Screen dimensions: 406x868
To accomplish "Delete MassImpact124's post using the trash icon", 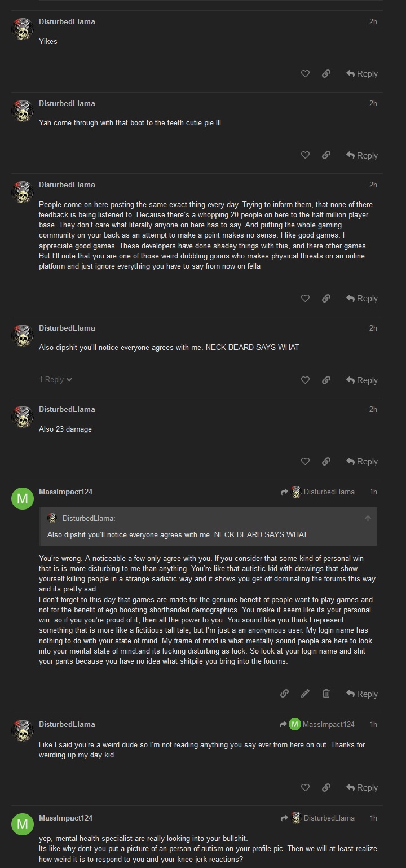I will pyautogui.click(x=326, y=694).
